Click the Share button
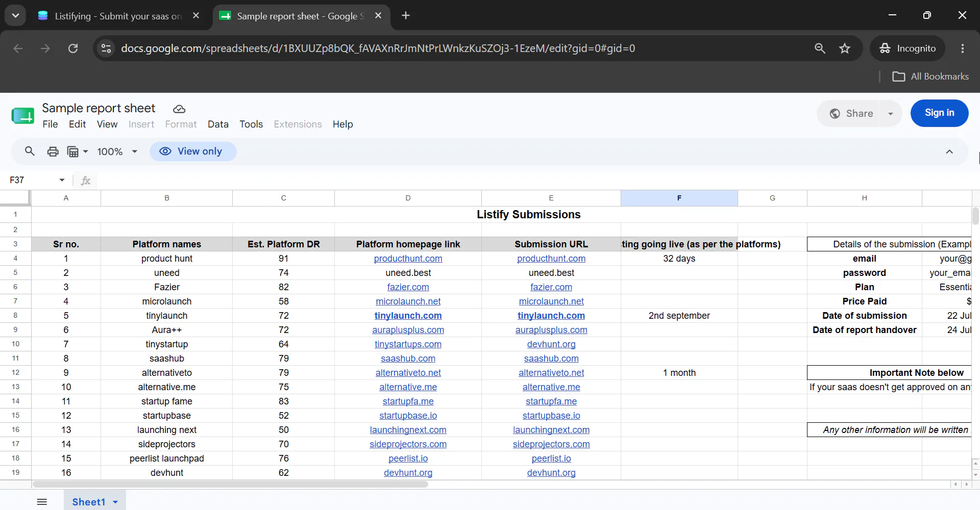Screen dimensions: 980x510 point(851,114)
